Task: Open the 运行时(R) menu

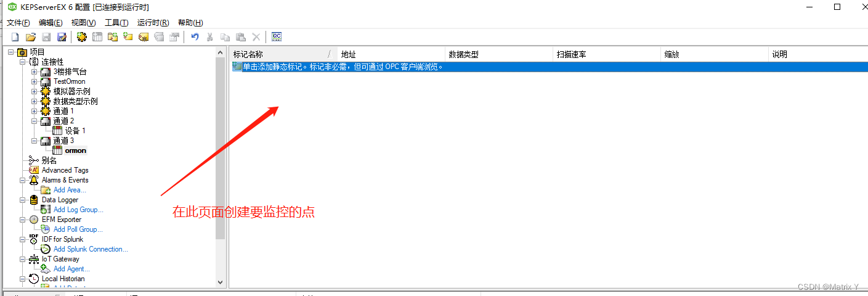Action: point(153,23)
